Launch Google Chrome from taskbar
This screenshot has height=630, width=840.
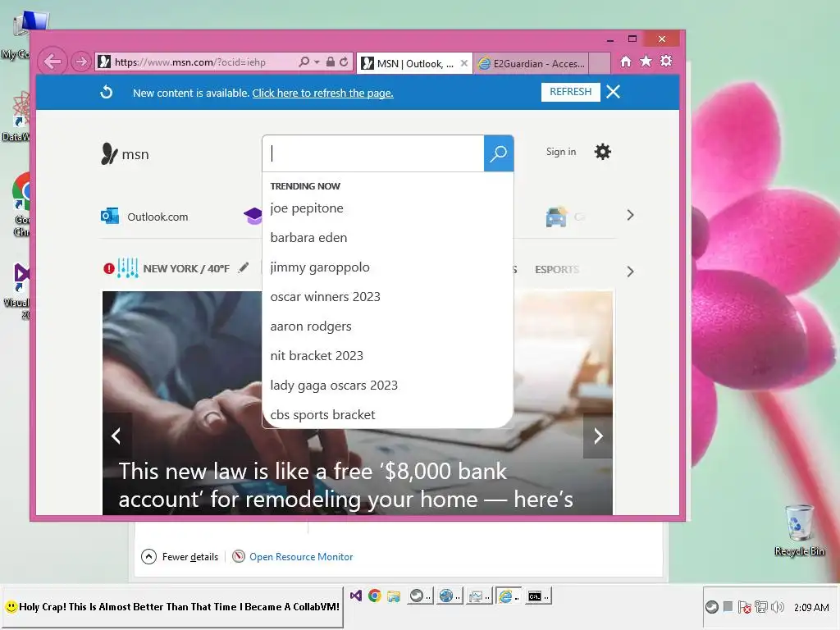coord(374,596)
